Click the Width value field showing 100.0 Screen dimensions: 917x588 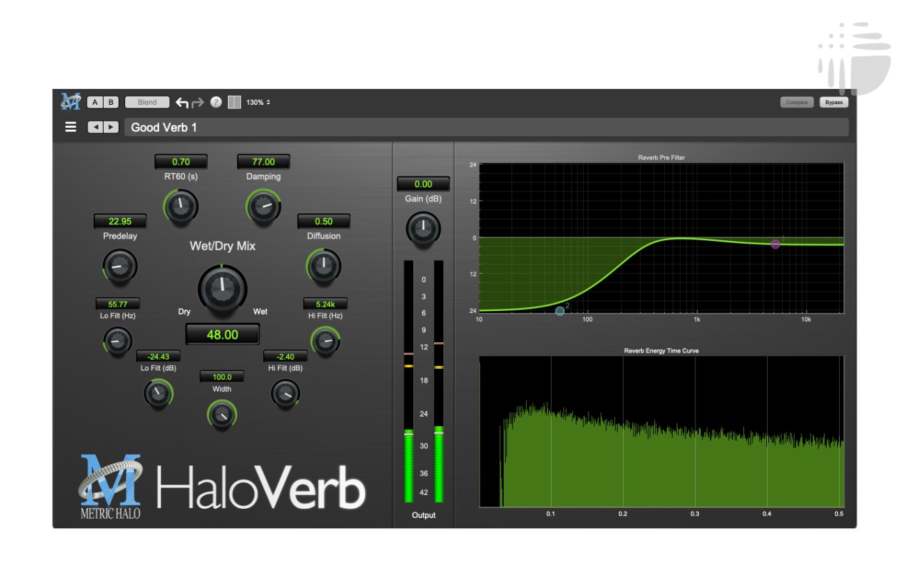[x=222, y=377]
